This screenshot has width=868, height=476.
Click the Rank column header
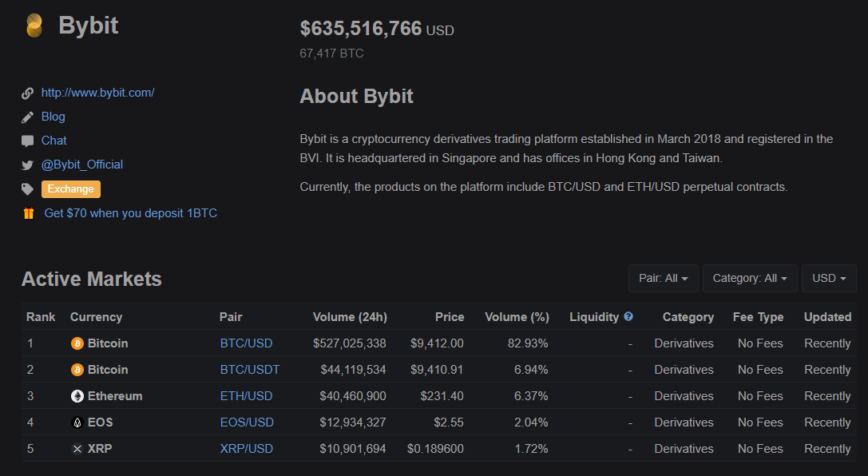pos(41,317)
